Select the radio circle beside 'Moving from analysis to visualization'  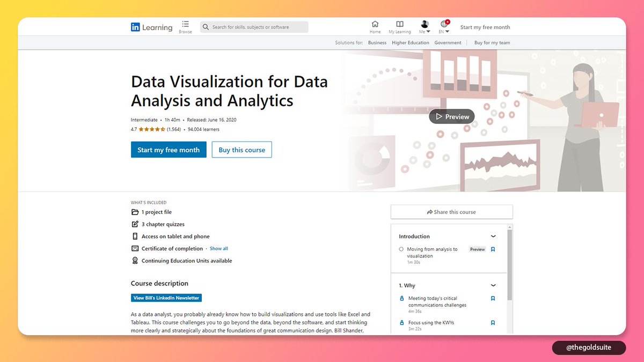coord(401,249)
